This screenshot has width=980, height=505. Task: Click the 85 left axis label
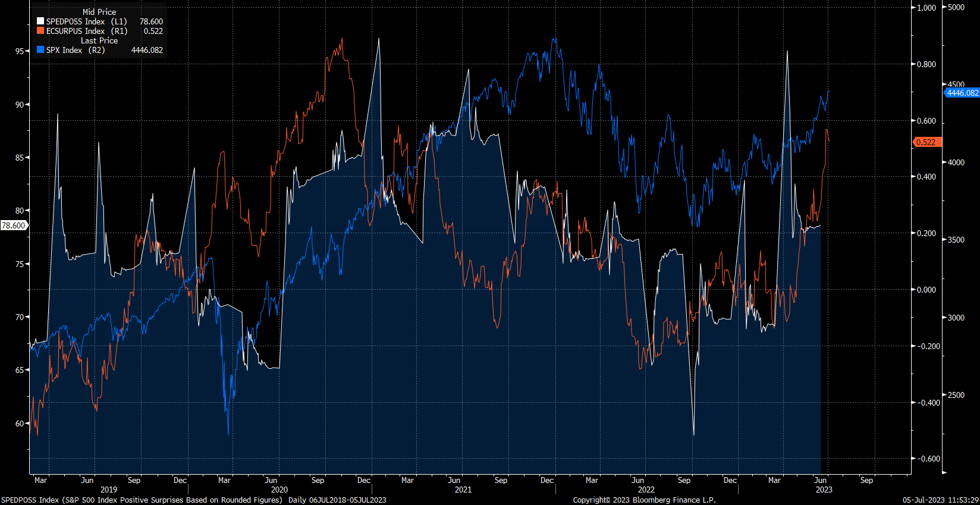point(20,158)
